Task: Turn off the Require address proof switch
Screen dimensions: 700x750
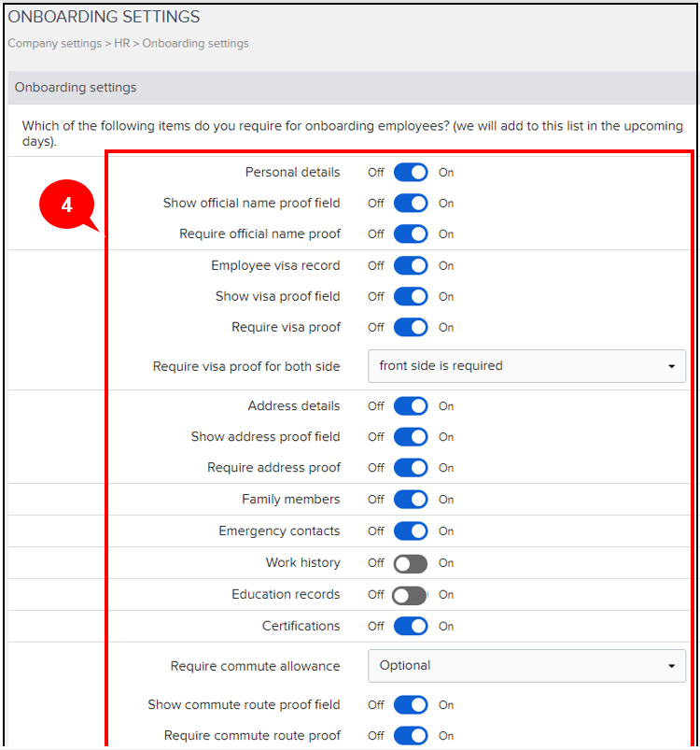Action: click(x=410, y=467)
